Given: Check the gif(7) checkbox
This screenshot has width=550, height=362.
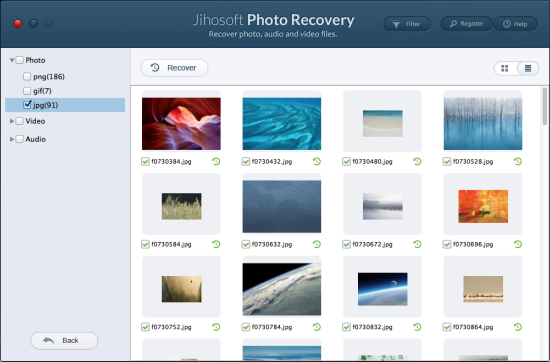Looking at the screenshot, I should [x=27, y=91].
